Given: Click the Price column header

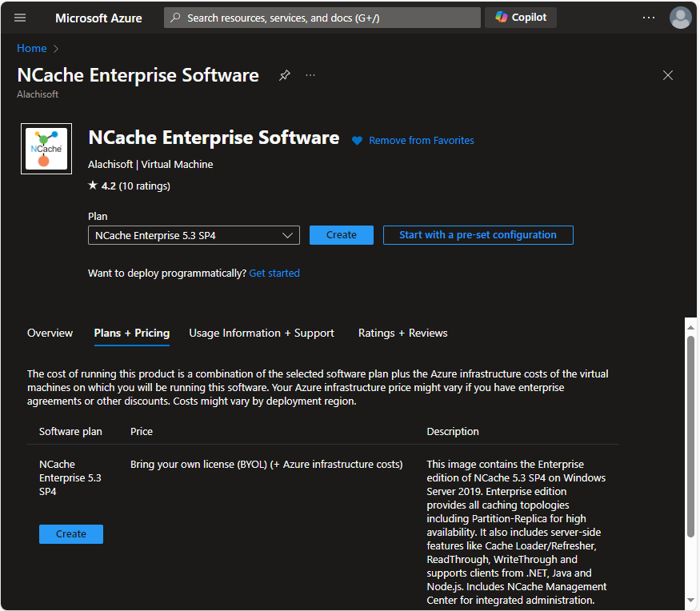Looking at the screenshot, I should [142, 432].
